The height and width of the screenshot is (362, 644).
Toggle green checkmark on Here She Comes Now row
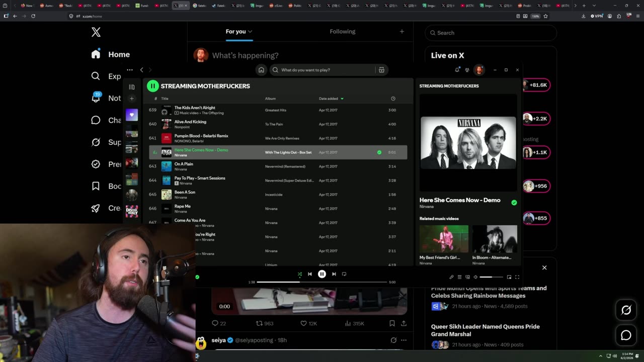(379, 152)
